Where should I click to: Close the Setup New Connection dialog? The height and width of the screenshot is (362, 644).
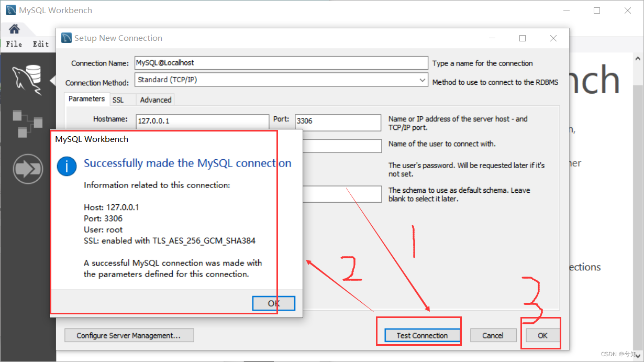tap(553, 38)
